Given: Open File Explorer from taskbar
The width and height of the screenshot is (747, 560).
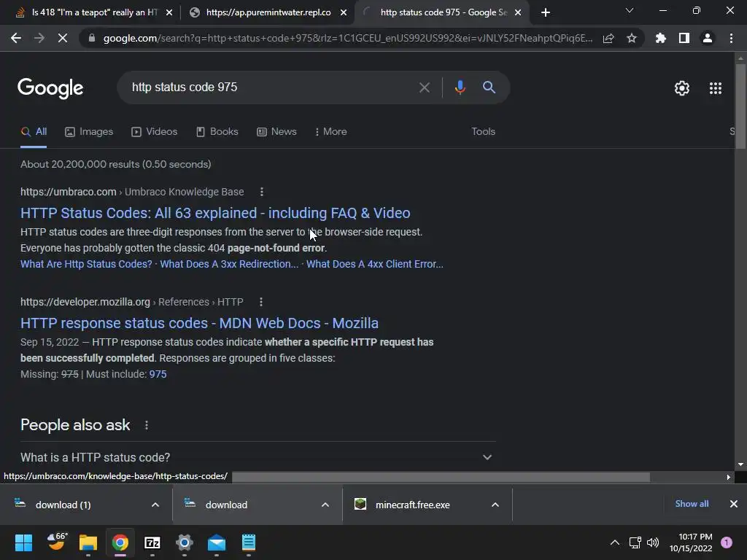Looking at the screenshot, I should pos(88,542).
